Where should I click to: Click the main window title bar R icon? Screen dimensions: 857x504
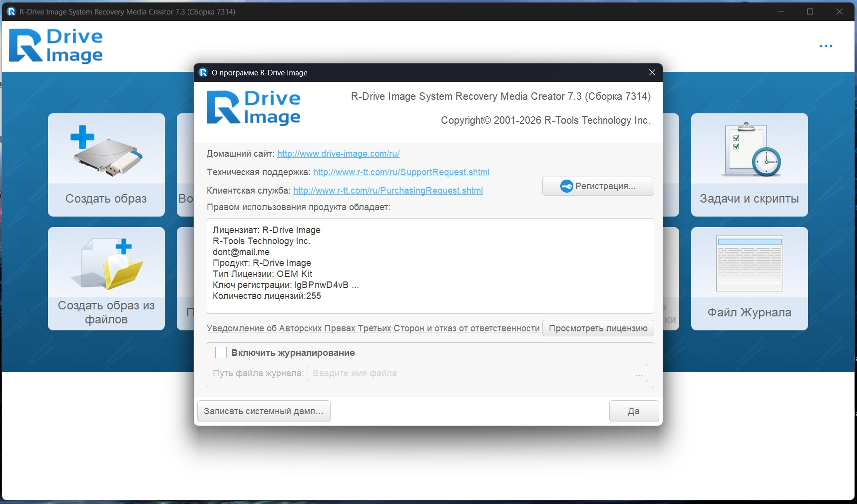pyautogui.click(x=11, y=11)
